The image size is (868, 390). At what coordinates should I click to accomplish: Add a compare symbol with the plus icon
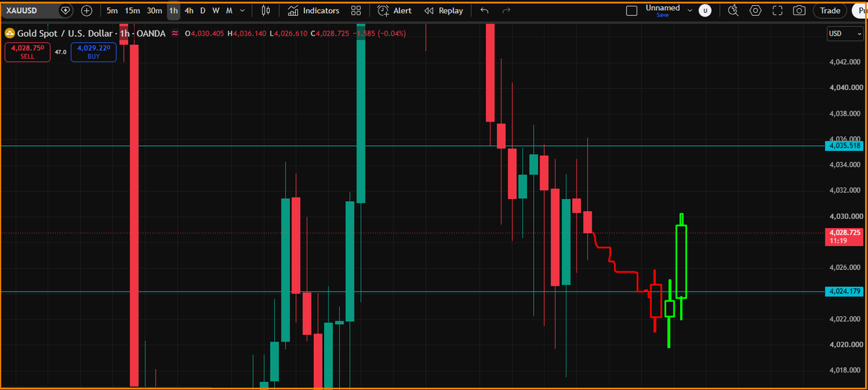click(x=87, y=11)
